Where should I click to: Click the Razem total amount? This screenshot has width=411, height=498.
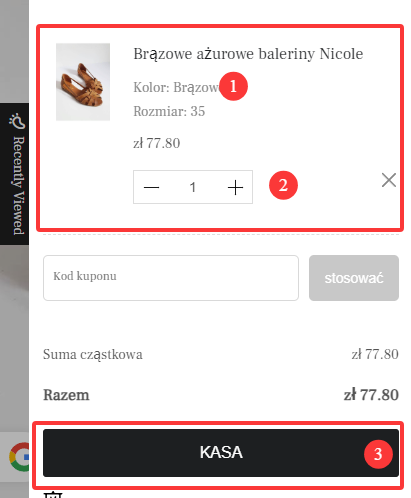371,395
